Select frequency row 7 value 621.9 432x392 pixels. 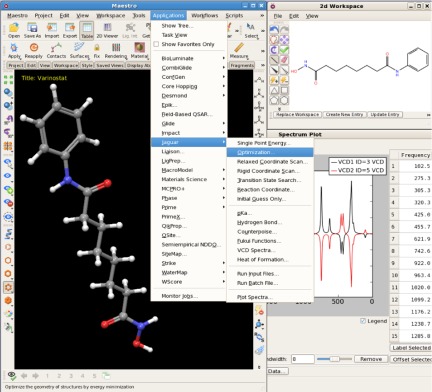[x=415, y=239]
